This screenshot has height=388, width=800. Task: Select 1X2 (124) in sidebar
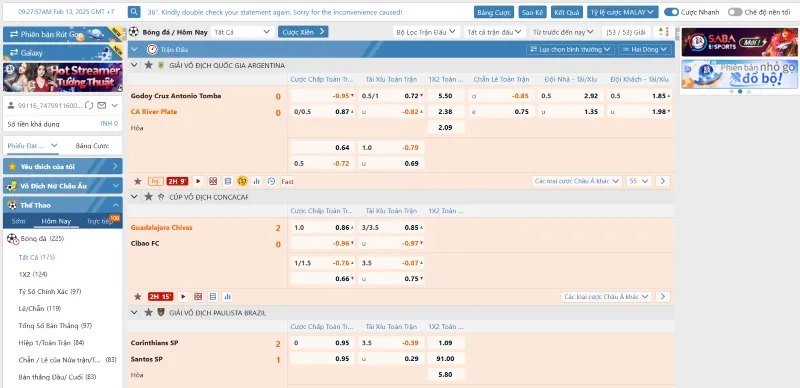click(33, 274)
